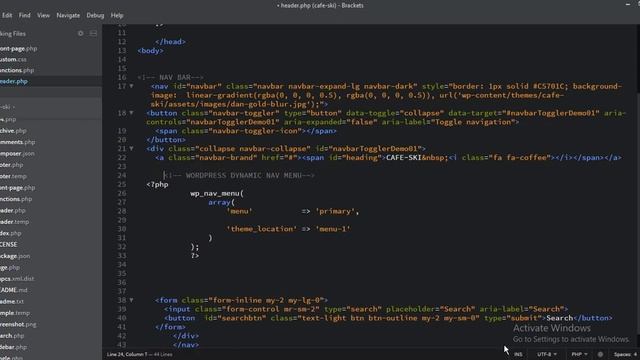This screenshot has width=640, height=360.
Task: Open phpcs.xml.dist in project tree
Action: coord(17,279)
